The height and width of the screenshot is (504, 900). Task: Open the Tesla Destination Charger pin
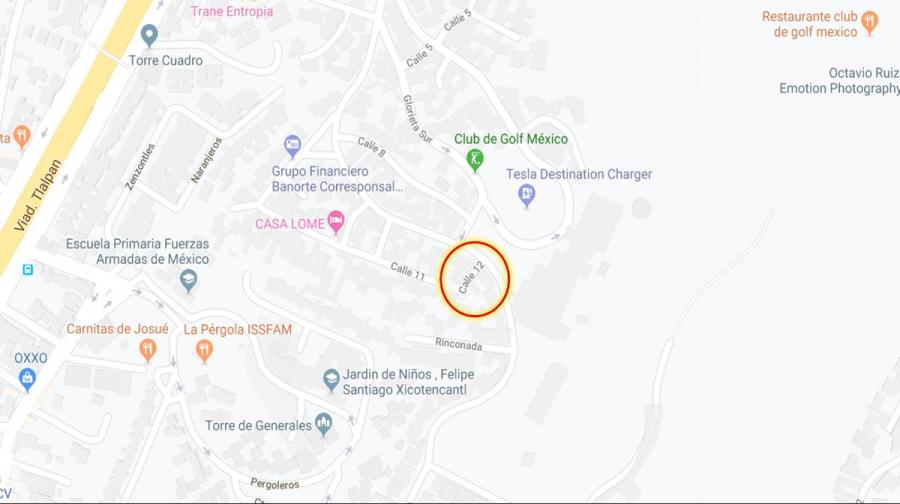tap(526, 196)
